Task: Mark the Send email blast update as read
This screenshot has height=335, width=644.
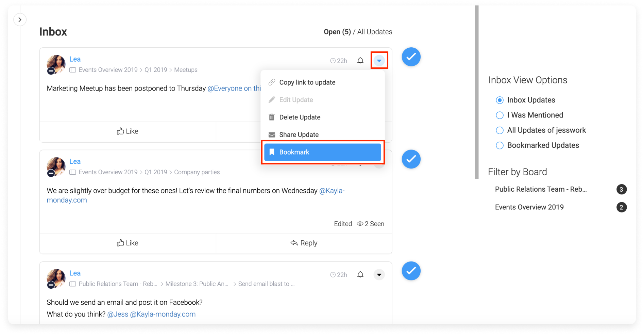Action: (411, 271)
